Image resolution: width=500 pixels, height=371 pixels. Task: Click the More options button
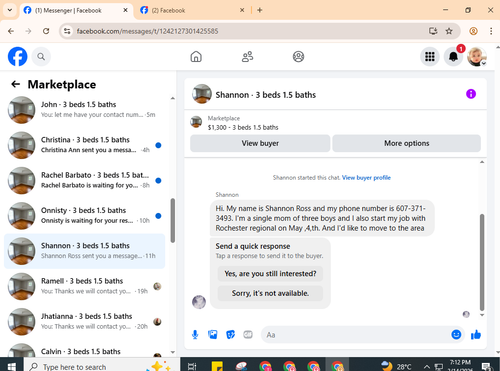pyautogui.click(x=407, y=143)
